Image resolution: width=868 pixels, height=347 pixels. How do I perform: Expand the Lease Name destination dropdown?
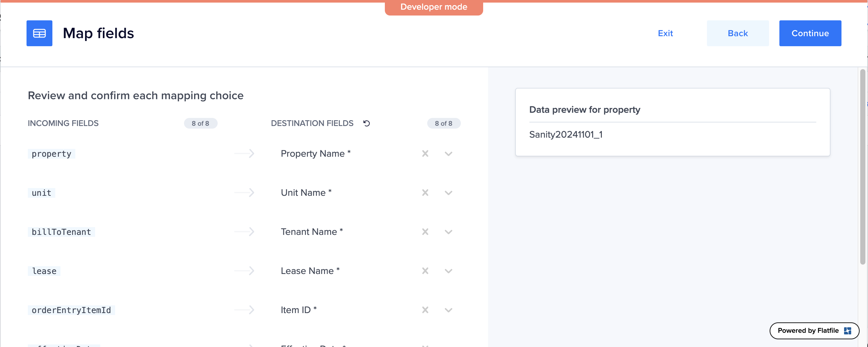tap(448, 271)
